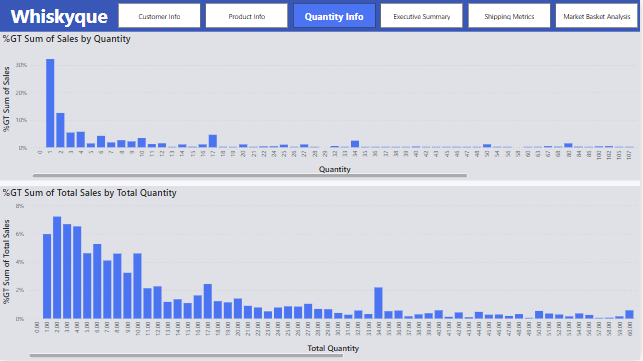Image resolution: width=643 pixels, height=361 pixels.
Task: Select the 17.00 Total Quantity bar
Action: click(208, 301)
